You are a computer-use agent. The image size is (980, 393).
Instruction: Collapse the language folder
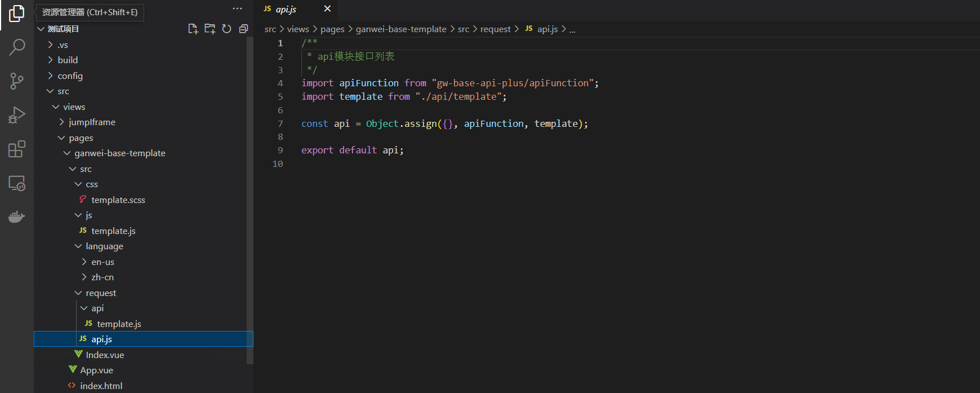pos(104,246)
